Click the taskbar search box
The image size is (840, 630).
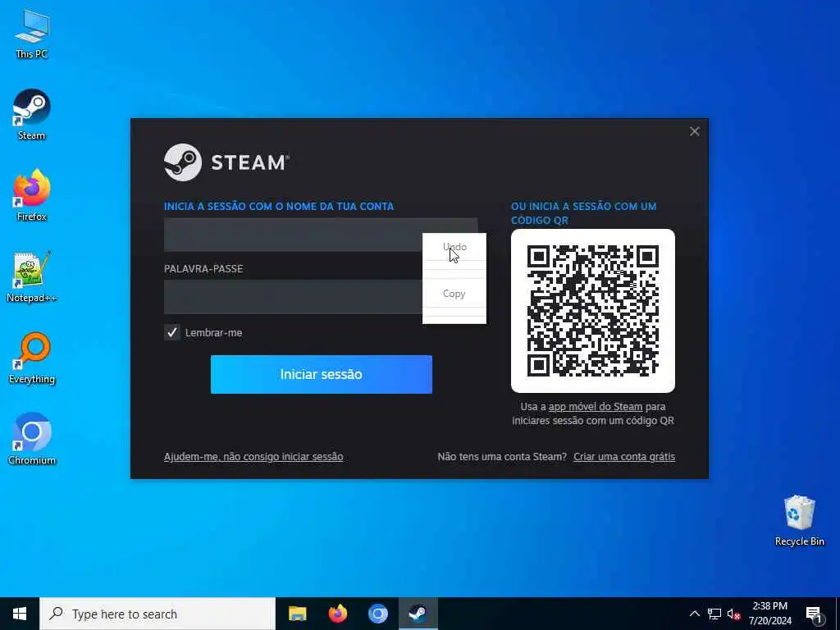(x=157, y=614)
